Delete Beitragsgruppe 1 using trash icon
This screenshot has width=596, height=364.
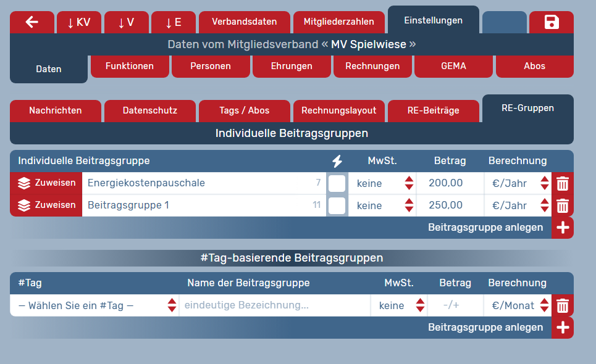coord(563,205)
